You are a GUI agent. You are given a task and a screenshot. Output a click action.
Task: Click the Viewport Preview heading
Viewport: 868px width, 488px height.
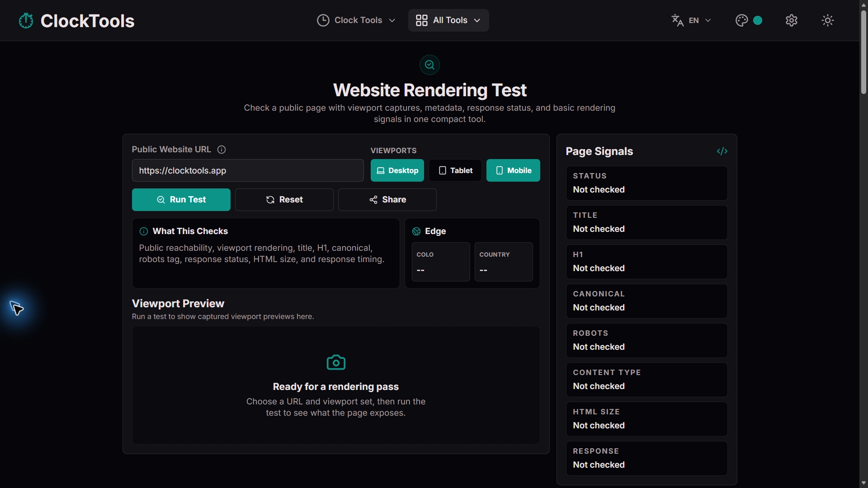[x=178, y=304]
